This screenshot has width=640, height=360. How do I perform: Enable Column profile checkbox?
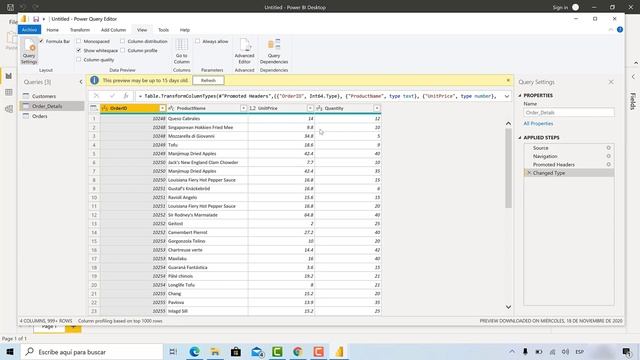click(122, 50)
